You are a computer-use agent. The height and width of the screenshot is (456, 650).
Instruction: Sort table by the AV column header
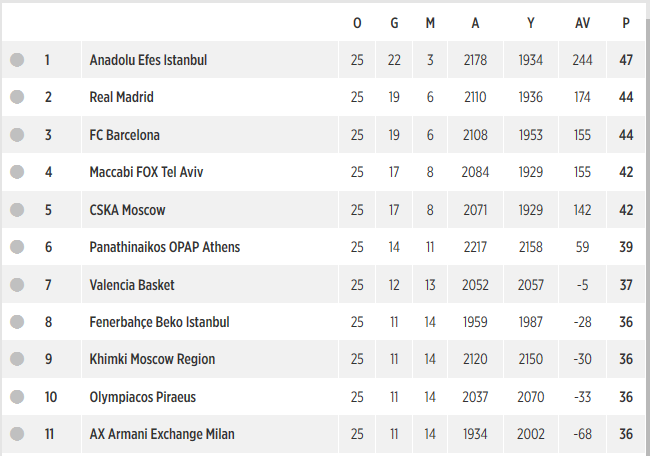[582, 23]
